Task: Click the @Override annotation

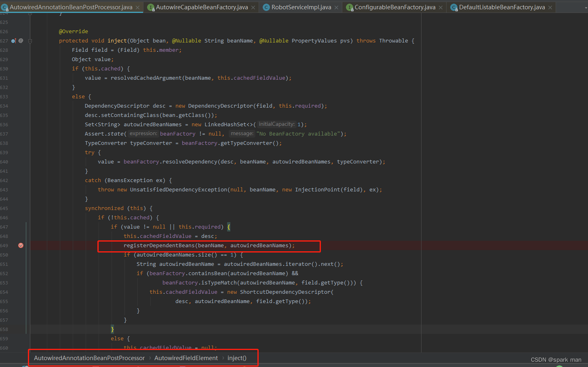Action: [x=74, y=31]
